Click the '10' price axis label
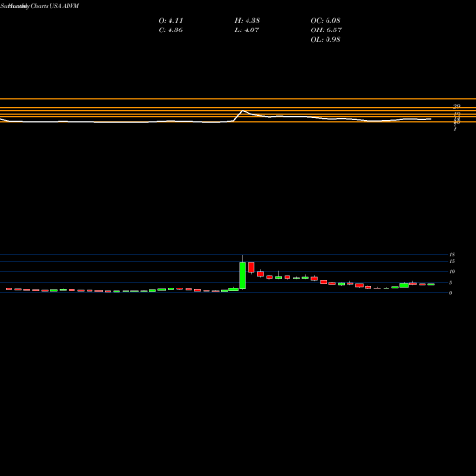476x476 pixels. point(452,271)
